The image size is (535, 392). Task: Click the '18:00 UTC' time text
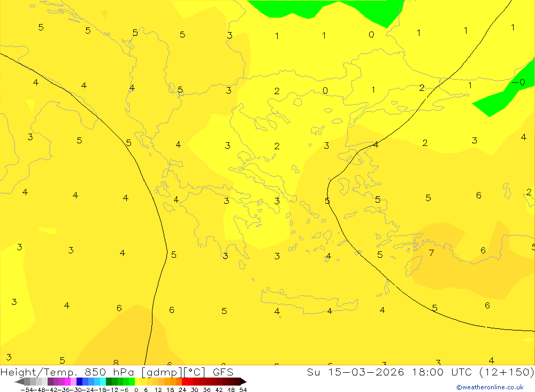click(441, 372)
